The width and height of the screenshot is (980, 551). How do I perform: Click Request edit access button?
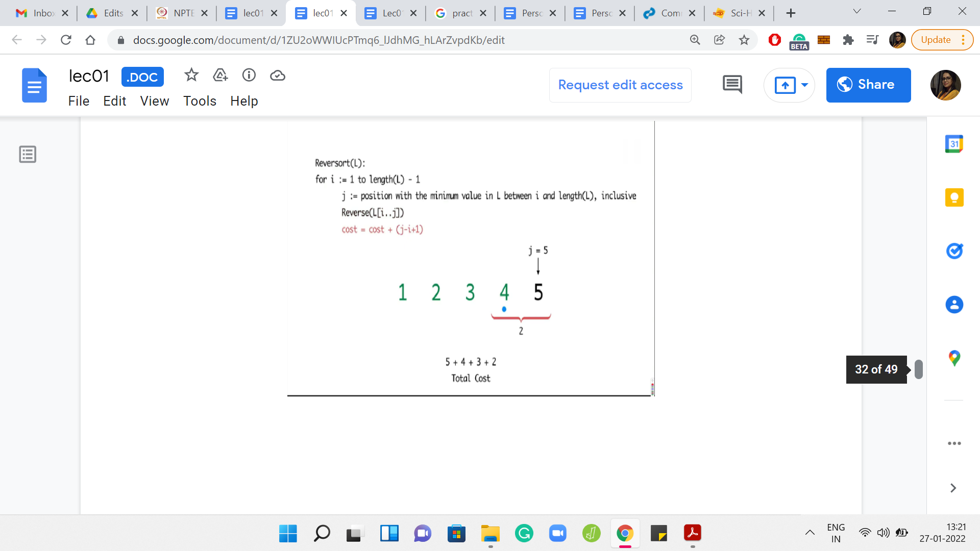pos(620,85)
